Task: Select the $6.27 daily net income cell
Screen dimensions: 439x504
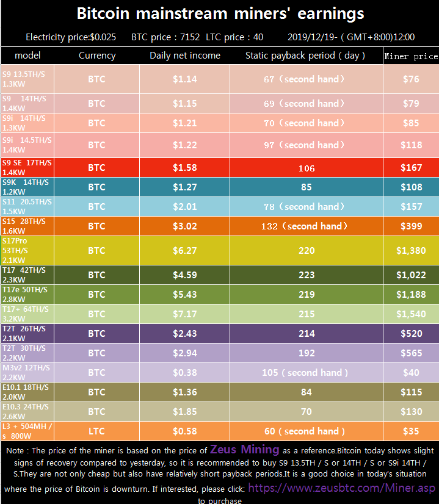Action: tap(184, 250)
